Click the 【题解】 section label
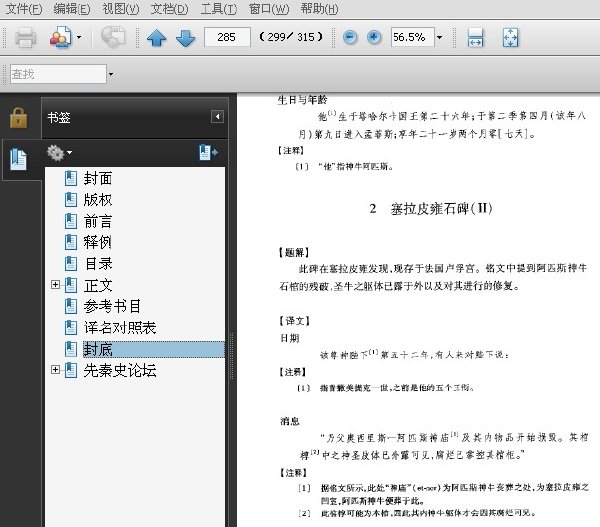The image size is (600, 527). coord(294,252)
